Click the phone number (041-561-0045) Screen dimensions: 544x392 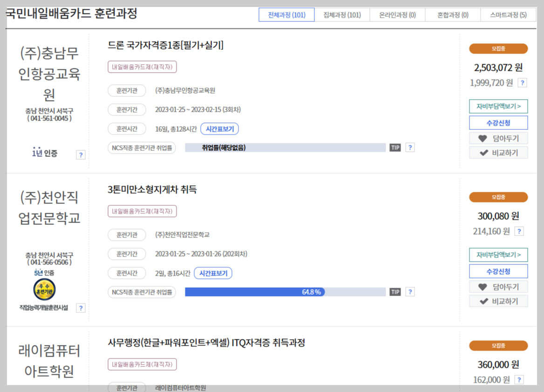pyautogui.click(x=49, y=118)
